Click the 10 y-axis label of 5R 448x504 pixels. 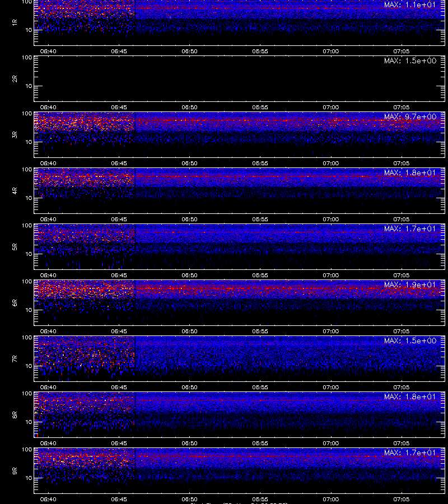[29, 254]
